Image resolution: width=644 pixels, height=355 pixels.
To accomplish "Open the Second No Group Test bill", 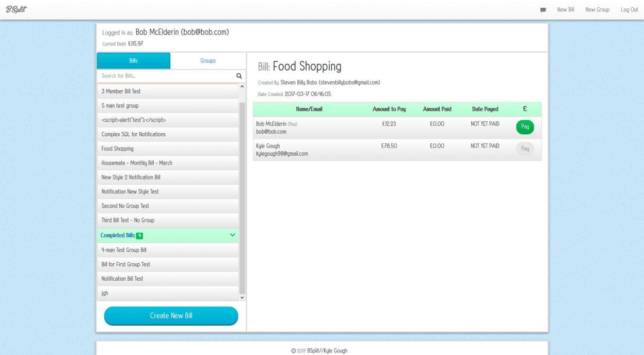I will click(168, 206).
